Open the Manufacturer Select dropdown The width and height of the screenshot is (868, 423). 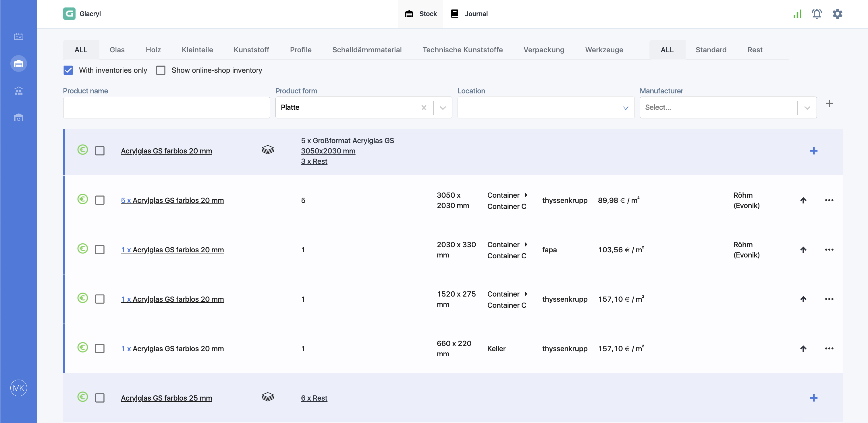click(728, 107)
